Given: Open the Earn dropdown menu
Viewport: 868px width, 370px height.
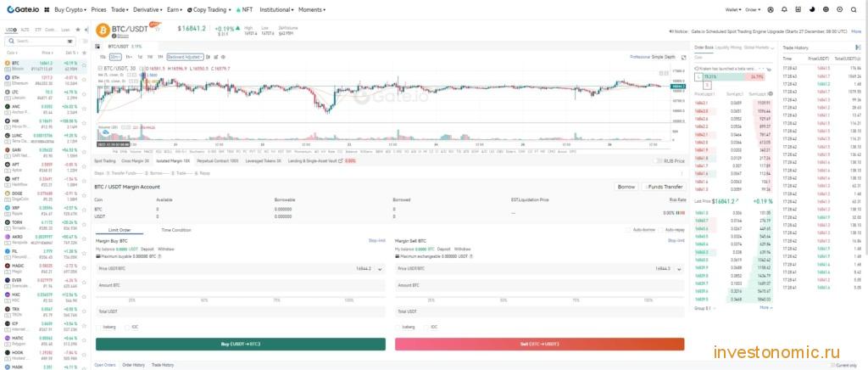Looking at the screenshot, I should pos(175,10).
